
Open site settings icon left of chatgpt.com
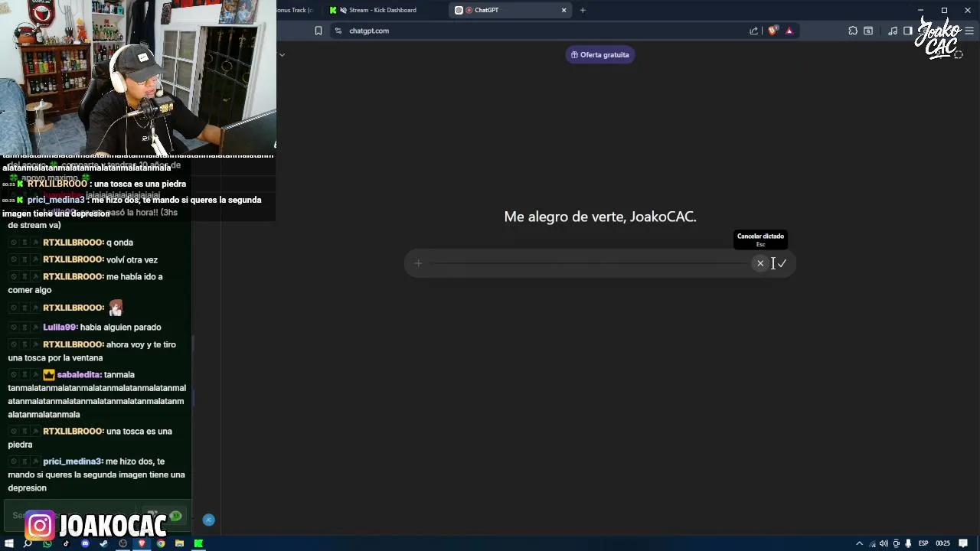pos(338,31)
